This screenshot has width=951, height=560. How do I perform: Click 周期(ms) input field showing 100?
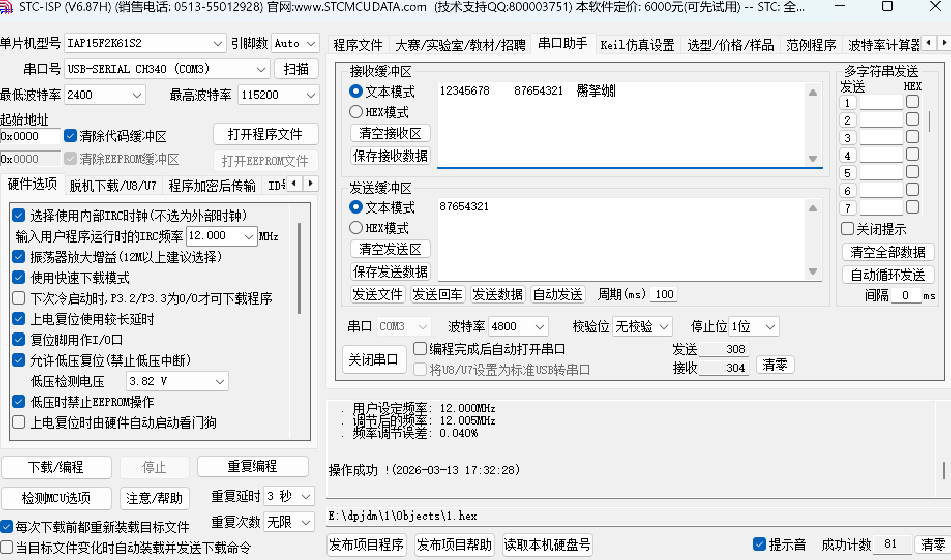tap(664, 294)
